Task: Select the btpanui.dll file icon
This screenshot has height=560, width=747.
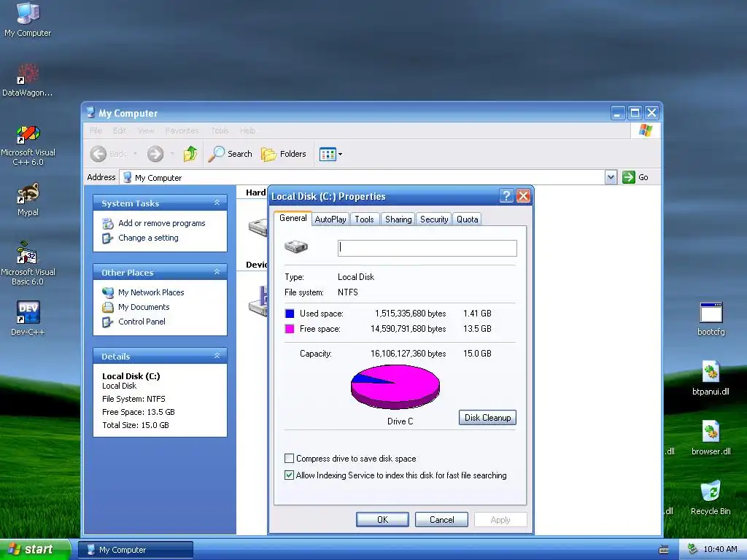Action: point(711,372)
